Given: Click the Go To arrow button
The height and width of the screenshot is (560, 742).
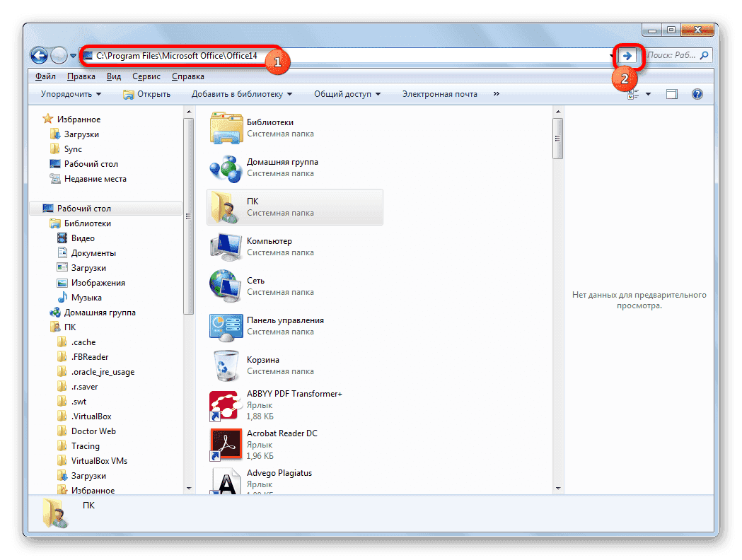Looking at the screenshot, I should [627, 56].
